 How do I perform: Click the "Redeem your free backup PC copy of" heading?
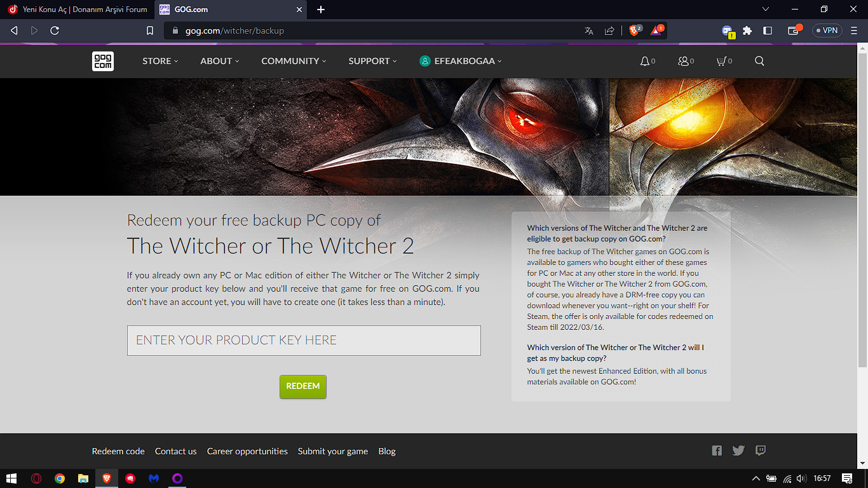click(x=254, y=220)
